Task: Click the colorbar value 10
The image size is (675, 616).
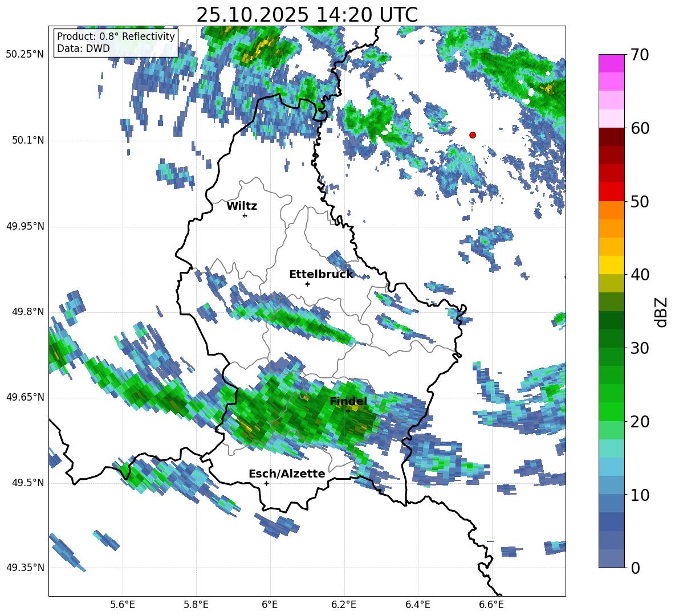Action: (x=640, y=495)
